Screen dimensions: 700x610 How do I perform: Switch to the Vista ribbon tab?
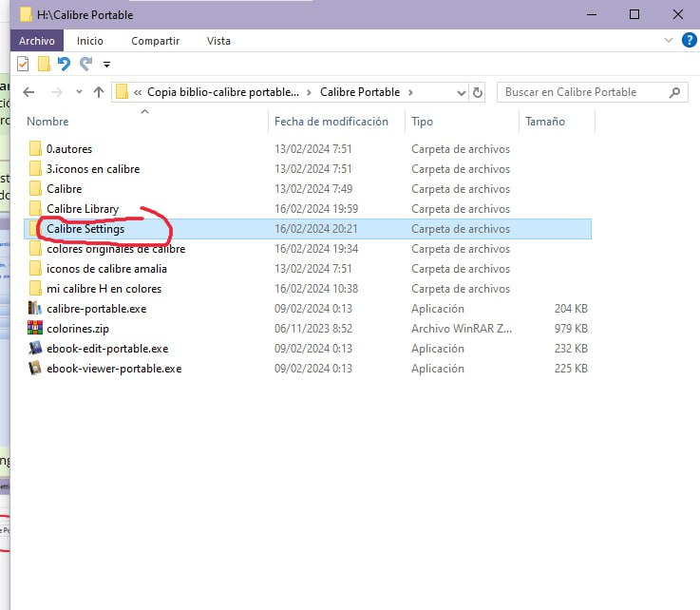[218, 41]
